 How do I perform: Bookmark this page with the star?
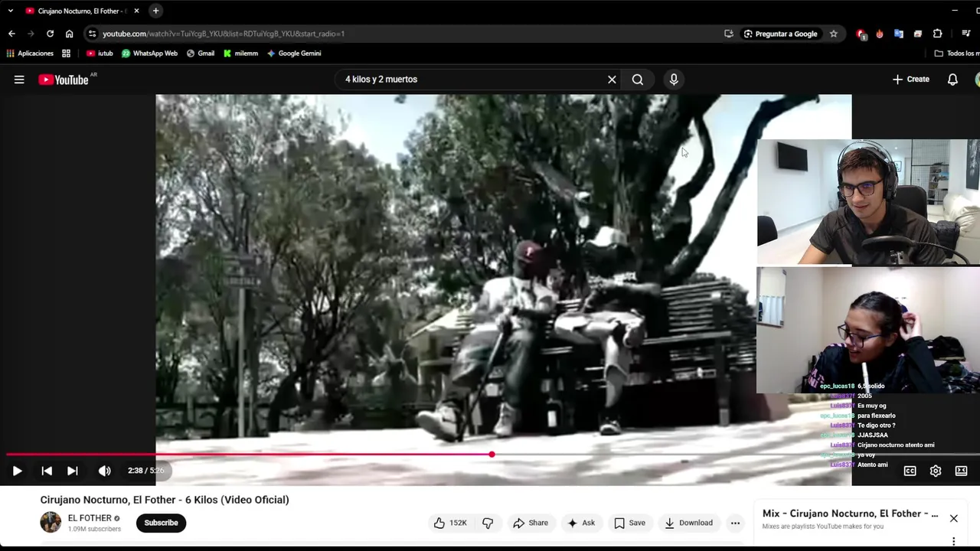[x=833, y=34]
